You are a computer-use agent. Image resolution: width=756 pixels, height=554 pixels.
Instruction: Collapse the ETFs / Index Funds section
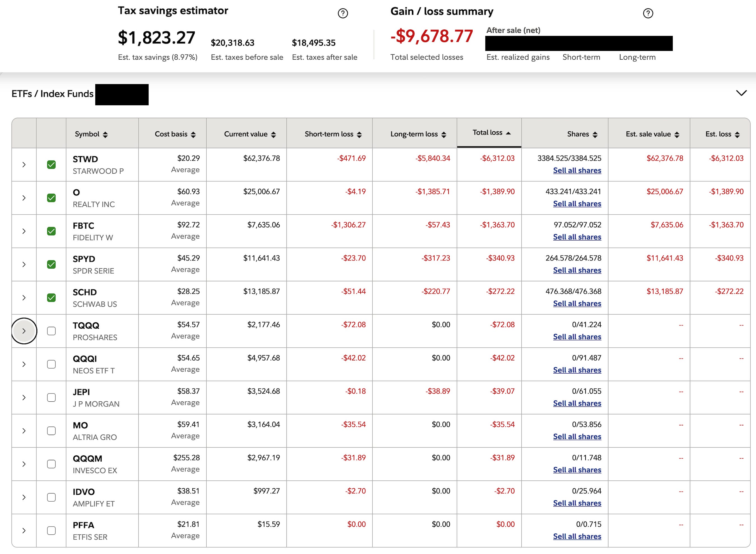(x=741, y=93)
